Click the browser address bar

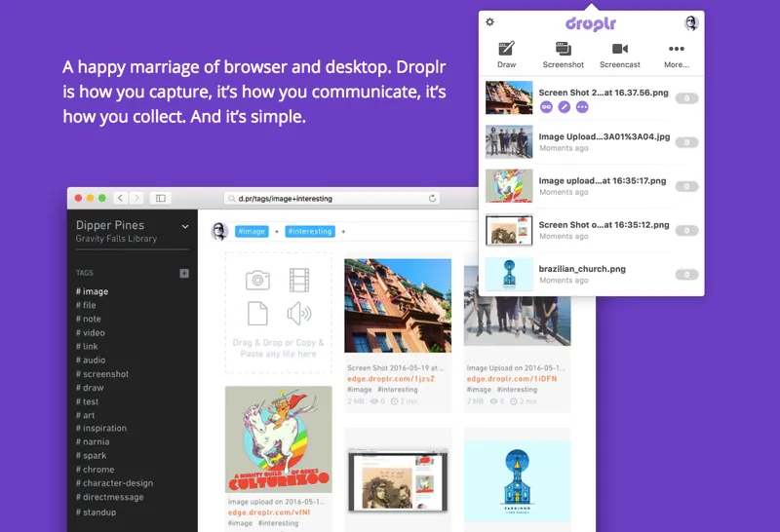tap(331, 199)
